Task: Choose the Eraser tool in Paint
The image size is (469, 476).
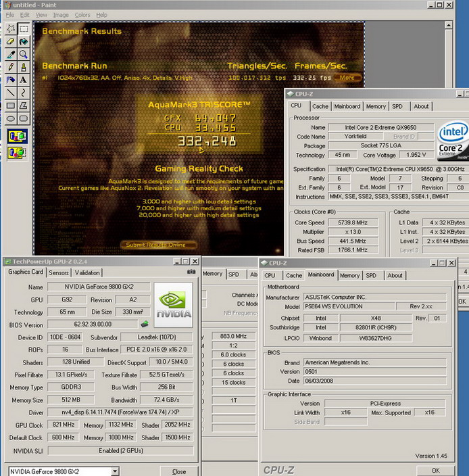Action: [11, 42]
